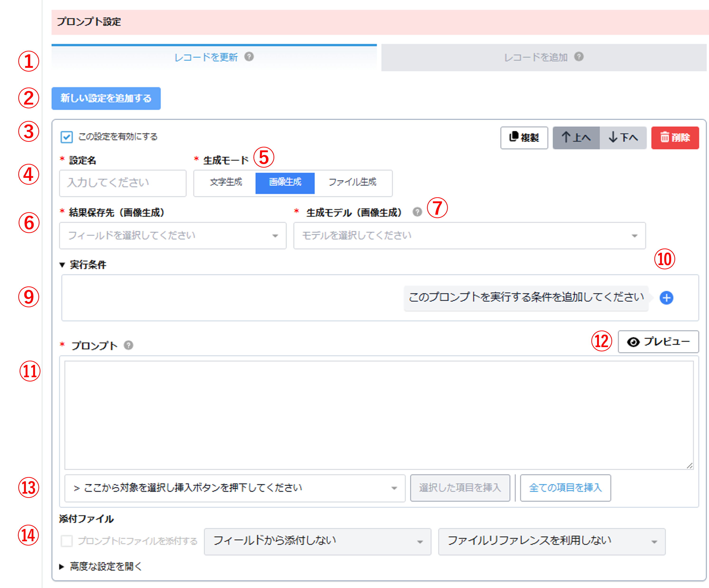Open help icon beside レコードを更新 tab
This screenshot has width=709, height=588.
point(249,57)
